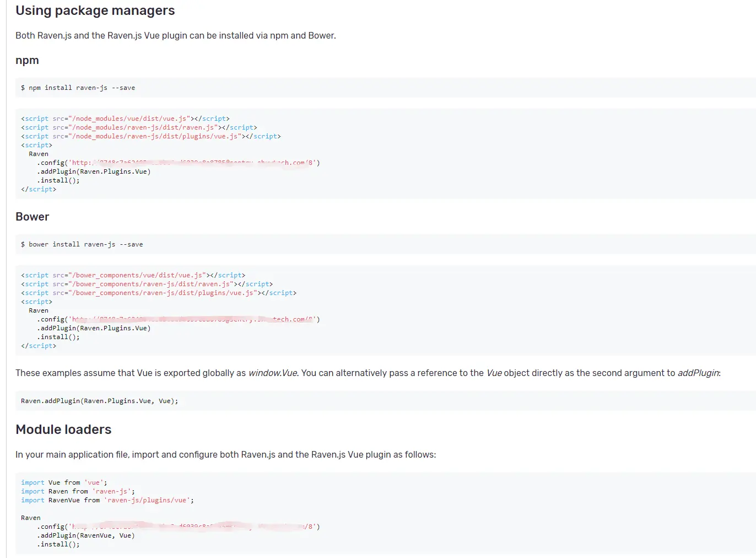Click the node_modules raven.js script line

[x=139, y=127]
